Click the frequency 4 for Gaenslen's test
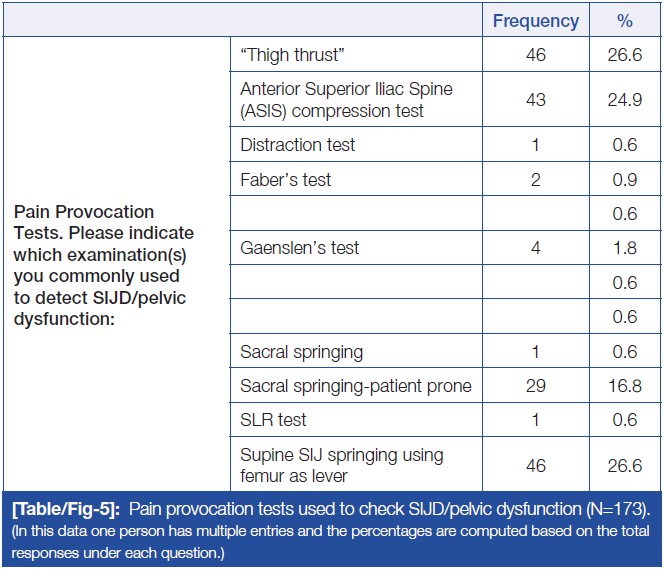The height and width of the screenshot is (569, 664). 535,247
